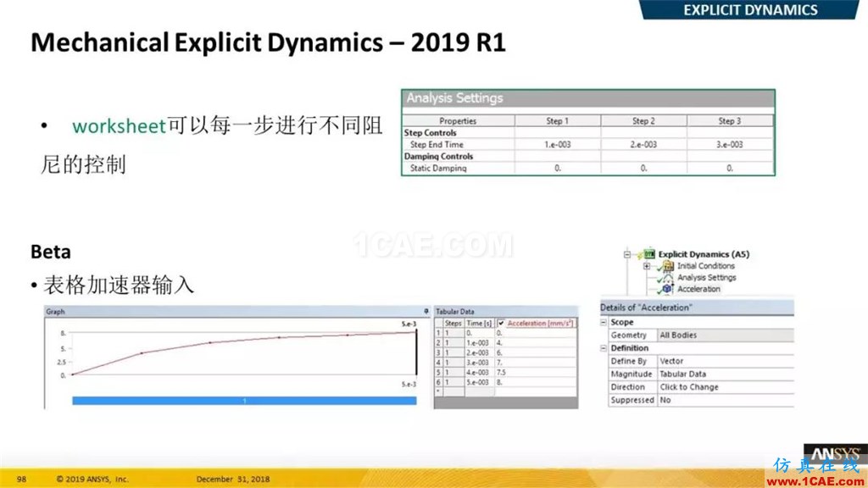Click Step 2 end time value 2.e-003
868x488 pixels.
point(644,144)
